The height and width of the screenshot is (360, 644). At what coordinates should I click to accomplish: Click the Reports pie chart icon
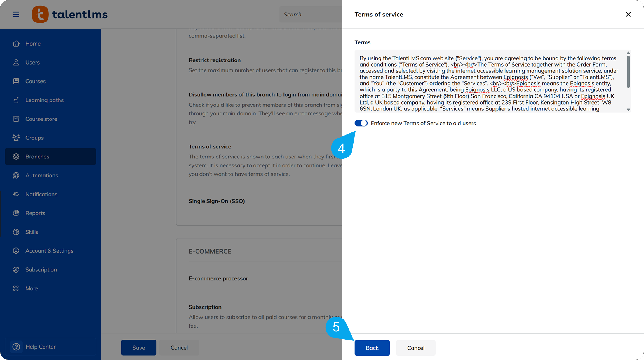[16, 213]
